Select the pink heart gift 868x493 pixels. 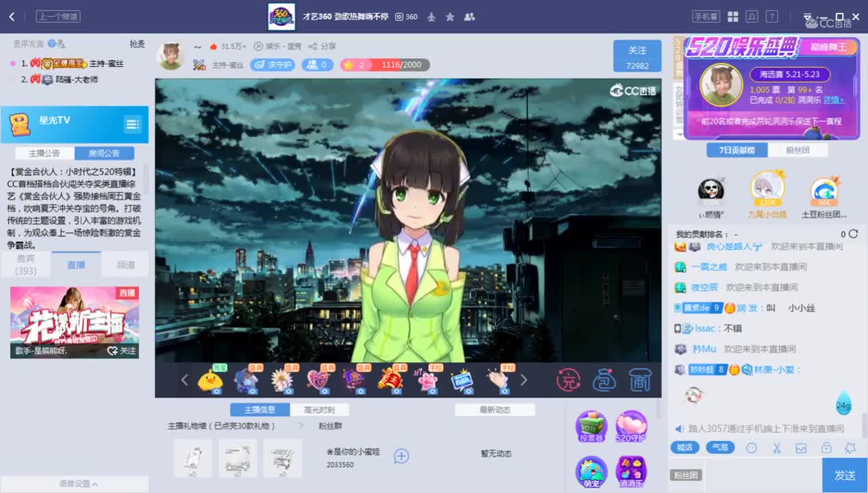(x=318, y=379)
